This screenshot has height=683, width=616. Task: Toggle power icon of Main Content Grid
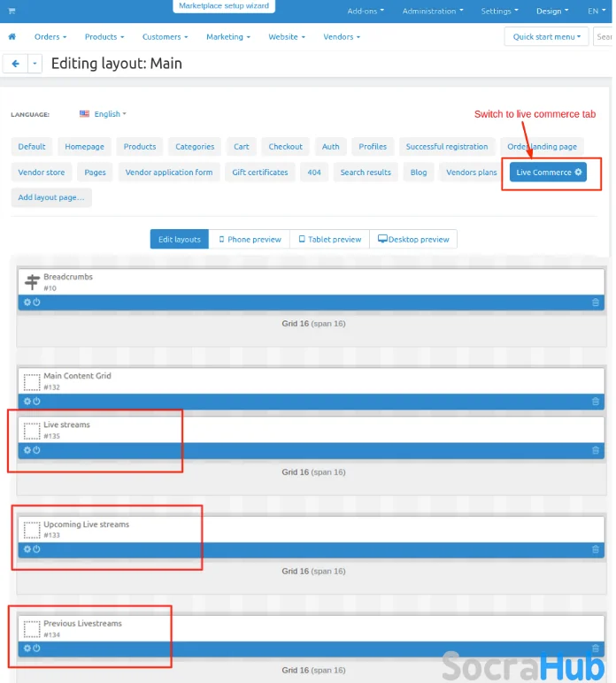click(x=36, y=401)
